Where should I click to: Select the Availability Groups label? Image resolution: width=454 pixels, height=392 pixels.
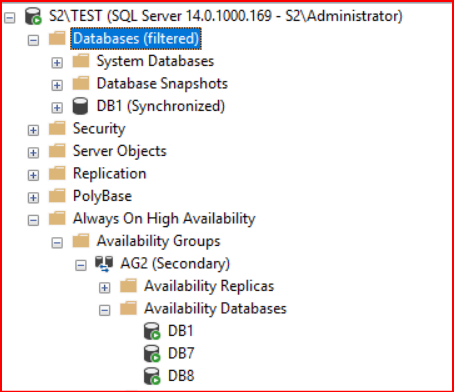(159, 241)
